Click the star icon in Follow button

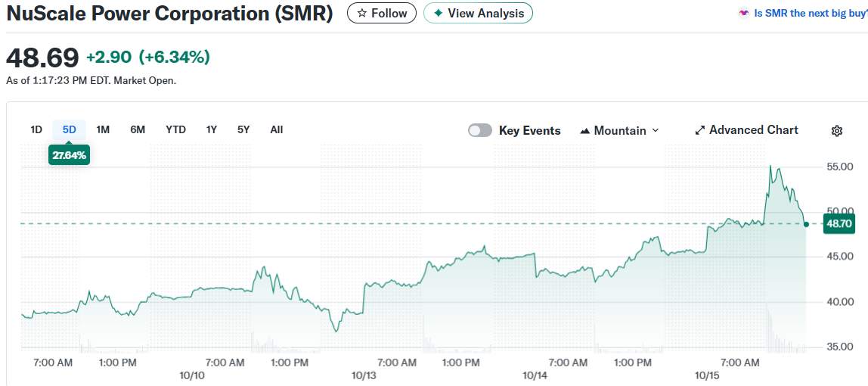pos(362,14)
